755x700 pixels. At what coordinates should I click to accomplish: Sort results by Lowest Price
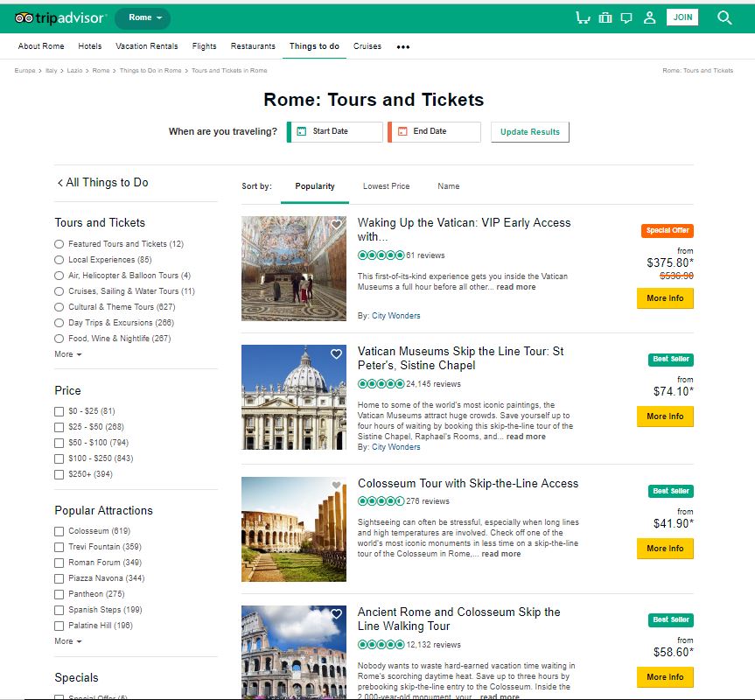[388, 186]
